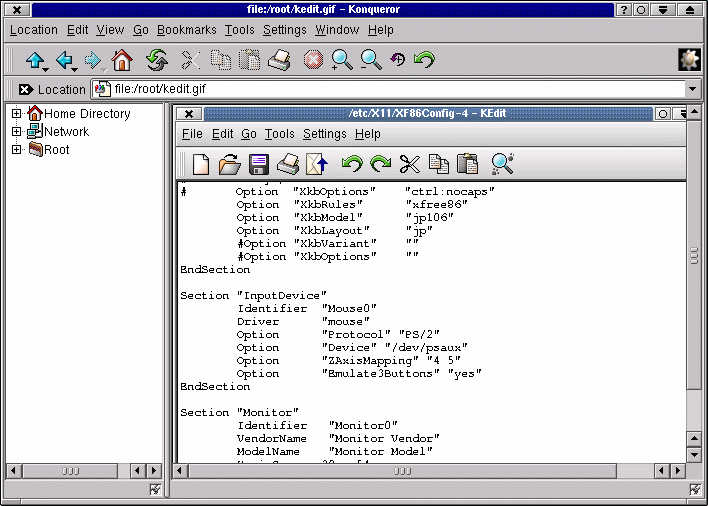Click the KEdit Find magnifier icon

(503, 164)
